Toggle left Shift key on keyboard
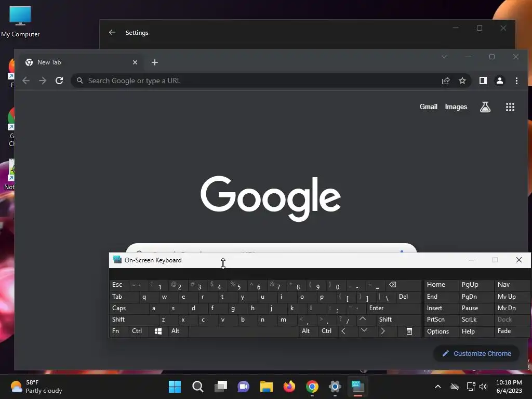Image resolution: width=532 pixels, height=399 pixels. coord(134,320)
